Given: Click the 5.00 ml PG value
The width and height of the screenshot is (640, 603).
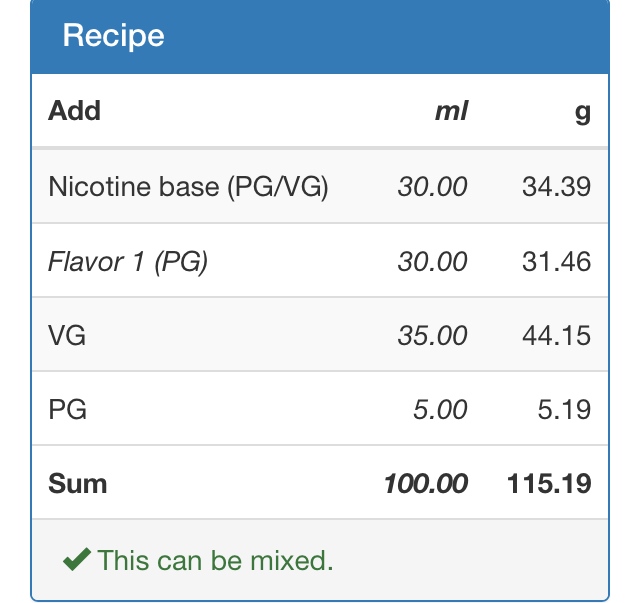Looking at the screenshot, I should [440, 409].
